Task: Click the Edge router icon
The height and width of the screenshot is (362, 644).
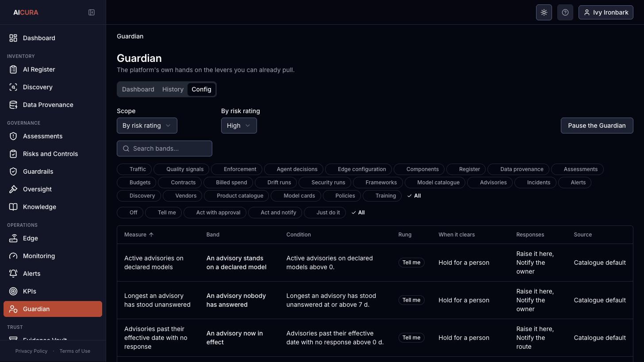Action: [x=13, y=238]
